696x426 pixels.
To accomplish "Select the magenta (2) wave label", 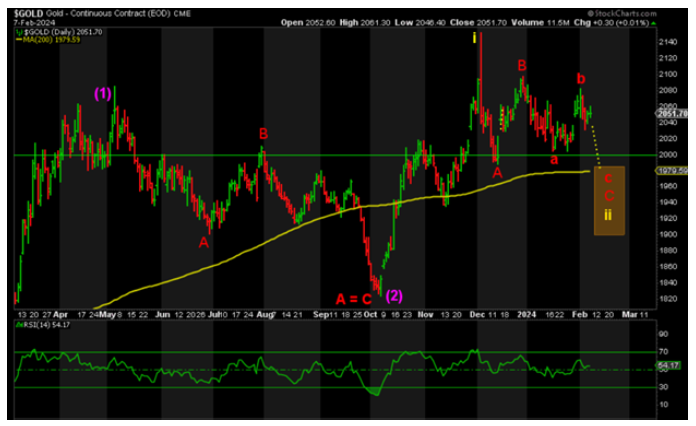I will click(x=395, y=295).
